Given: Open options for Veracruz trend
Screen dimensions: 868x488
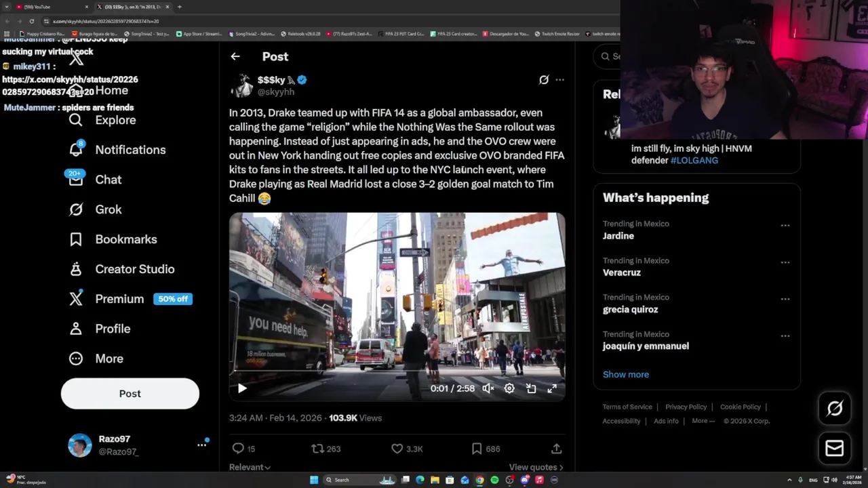Looking at the screenshot, I should tap(785, 262).
